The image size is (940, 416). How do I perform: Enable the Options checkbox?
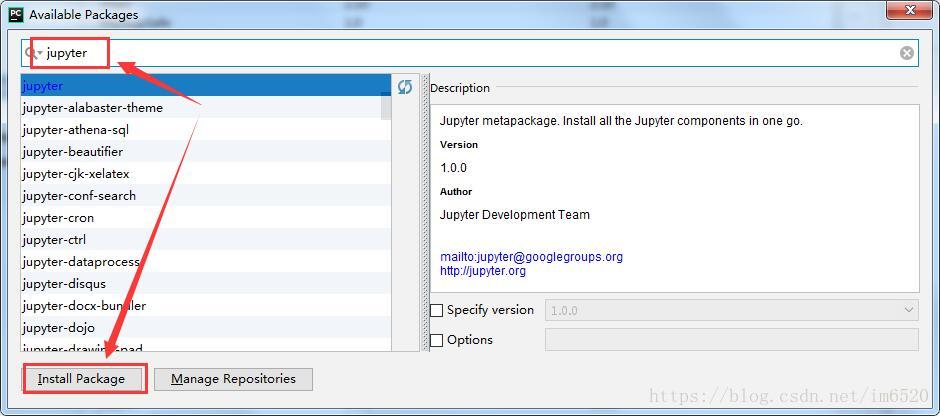point(437,340)
